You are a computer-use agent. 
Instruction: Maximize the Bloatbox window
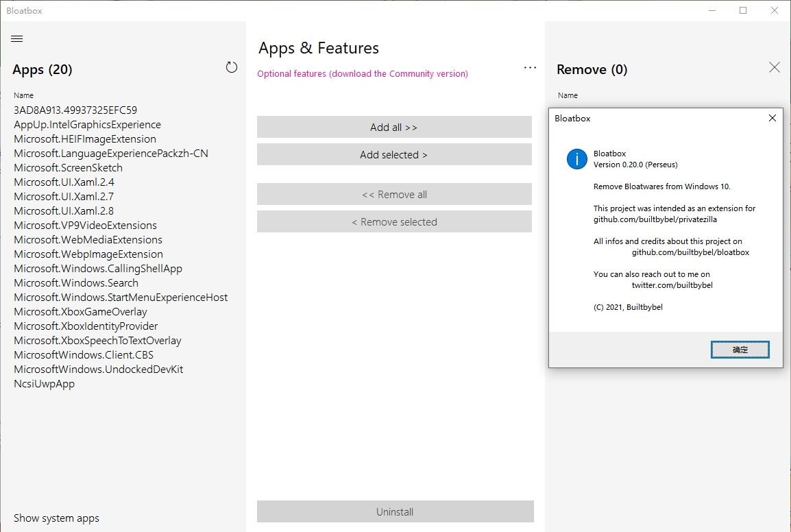point(743,10)
